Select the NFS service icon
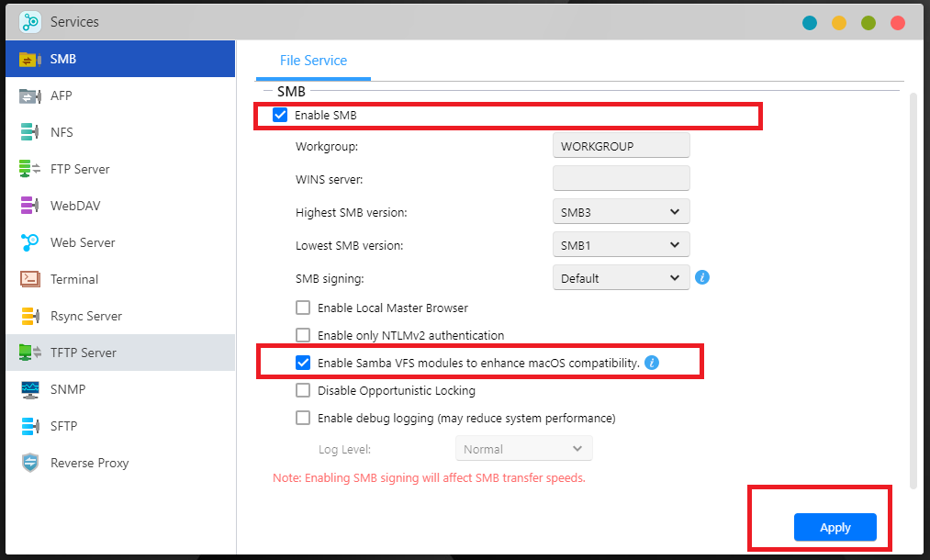Screen dimensions: 930x560 30,132
